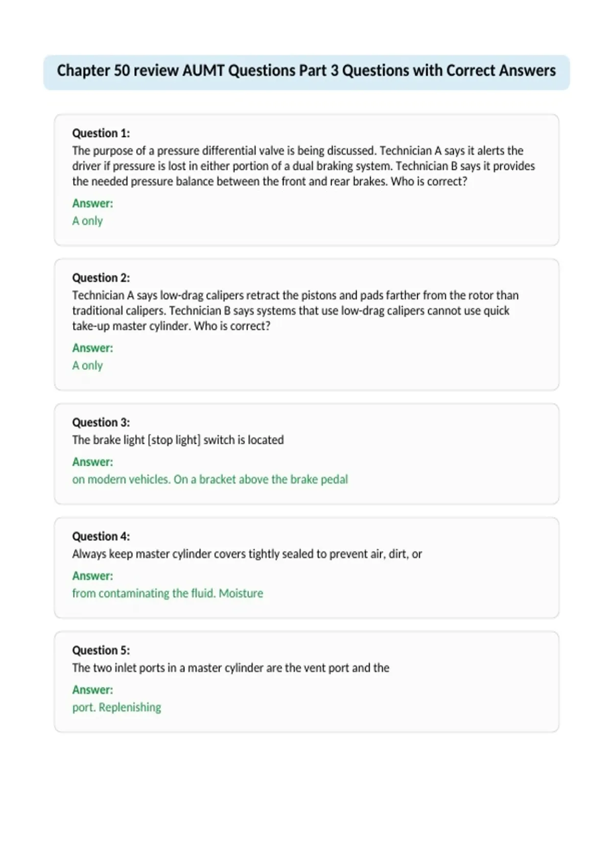
Task: Click the Question 4 heading
Action: pos(101,536)
